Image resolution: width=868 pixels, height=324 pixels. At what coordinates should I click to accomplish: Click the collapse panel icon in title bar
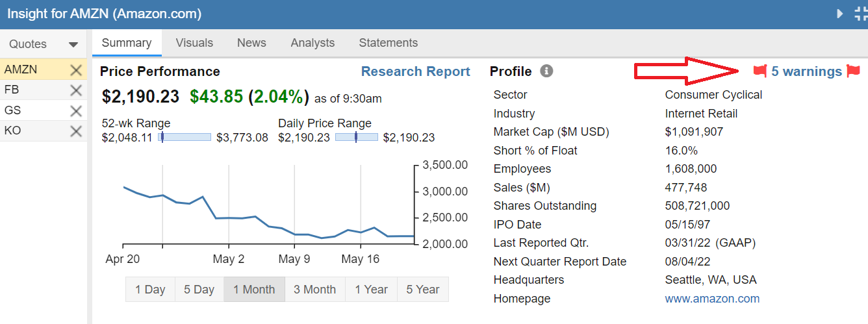click(861, 14)
